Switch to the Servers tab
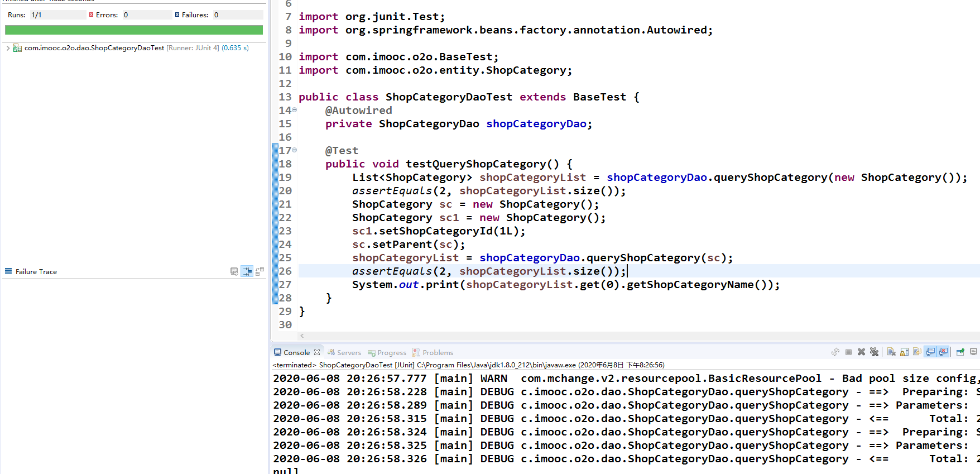 coord(344,352)
